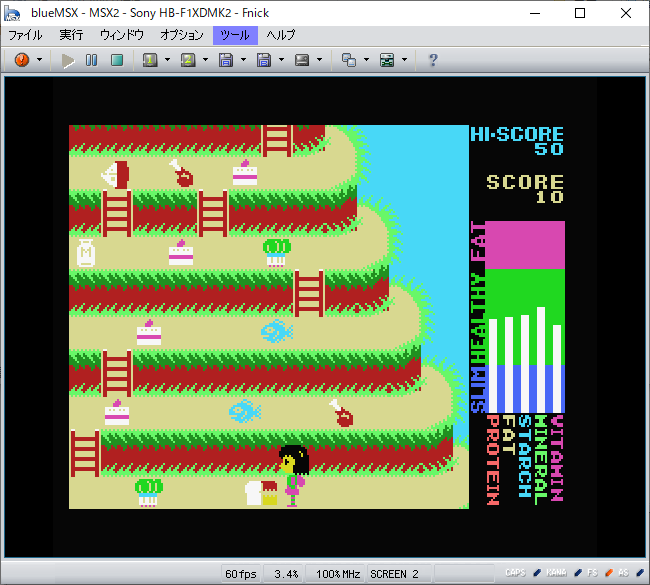Viewport: 650px width, 585px height.
Task: Close the blueMSX window
Action: [626, 13]
